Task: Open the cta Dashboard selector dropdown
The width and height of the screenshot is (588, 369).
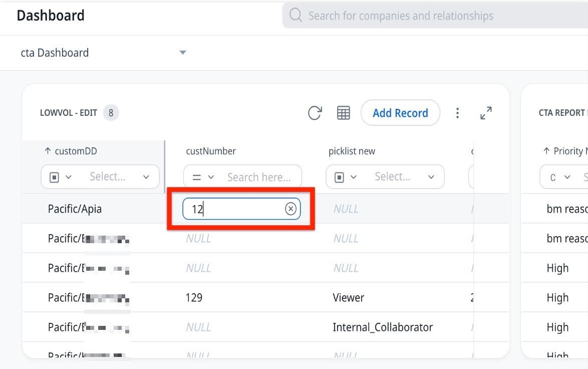Action: pos(183,52)
